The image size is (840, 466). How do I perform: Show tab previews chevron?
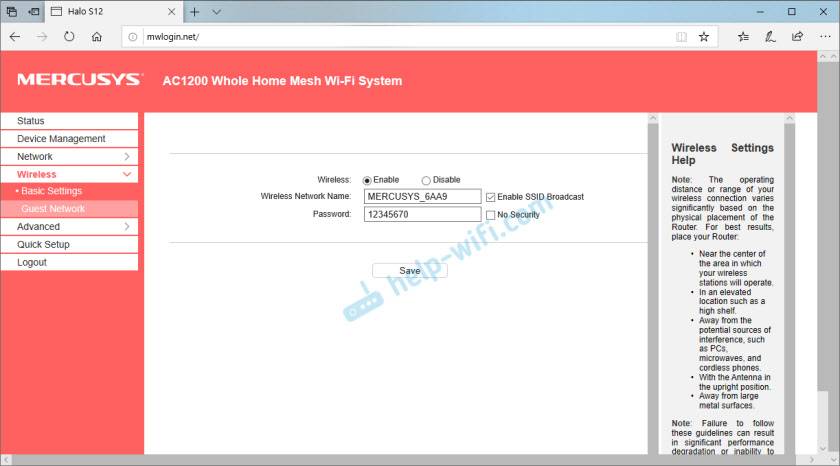[216, 11]
